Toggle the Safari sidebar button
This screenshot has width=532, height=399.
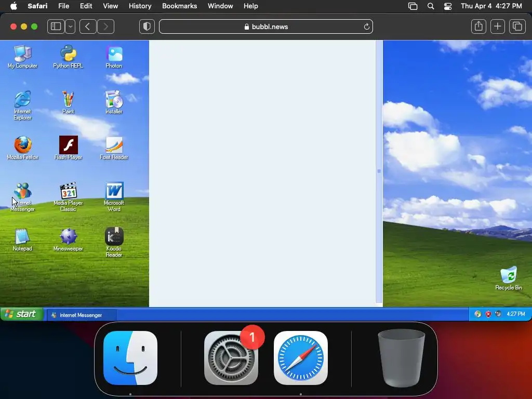coord(56,26)
